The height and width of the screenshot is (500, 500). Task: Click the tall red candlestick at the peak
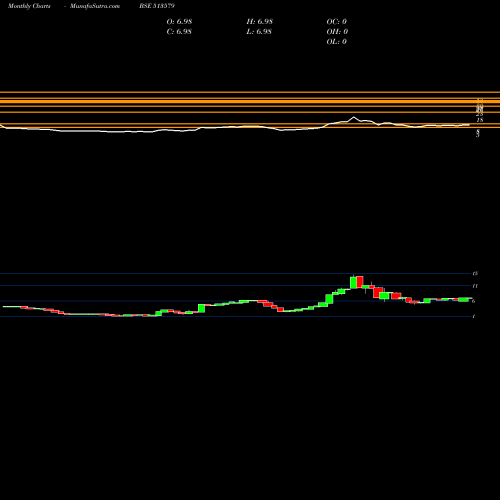coord(360,282)
